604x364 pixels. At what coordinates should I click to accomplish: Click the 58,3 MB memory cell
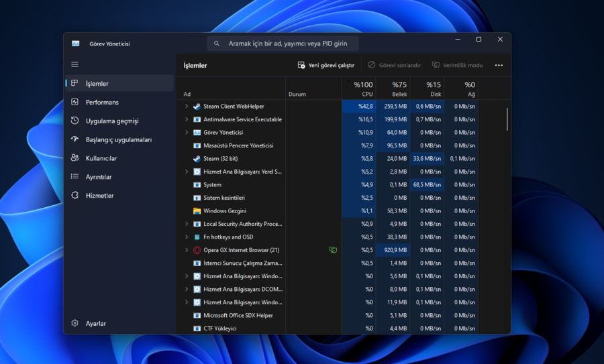[x=393, y=211]
